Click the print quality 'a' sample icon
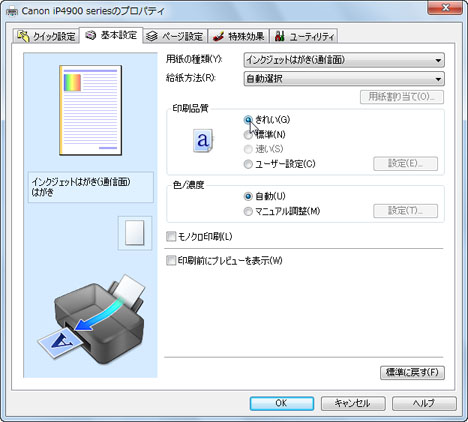The width and height of the screenshot is (468, 422). click(203, 141)
